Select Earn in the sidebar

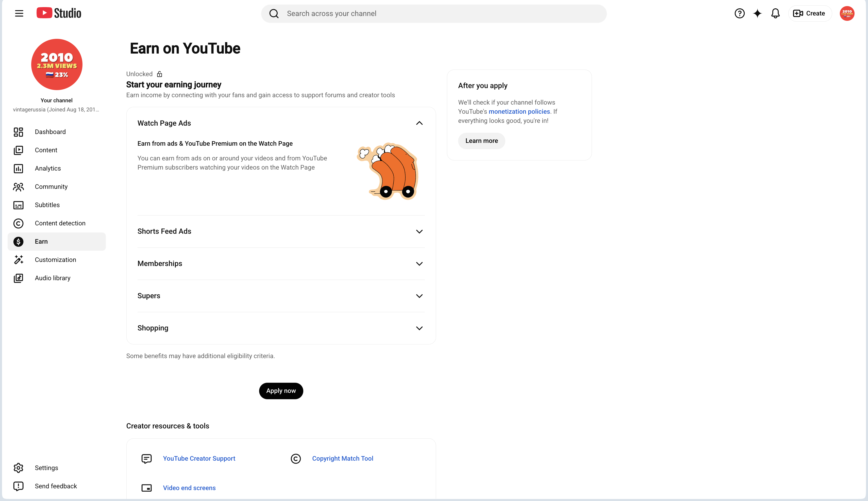57,242
